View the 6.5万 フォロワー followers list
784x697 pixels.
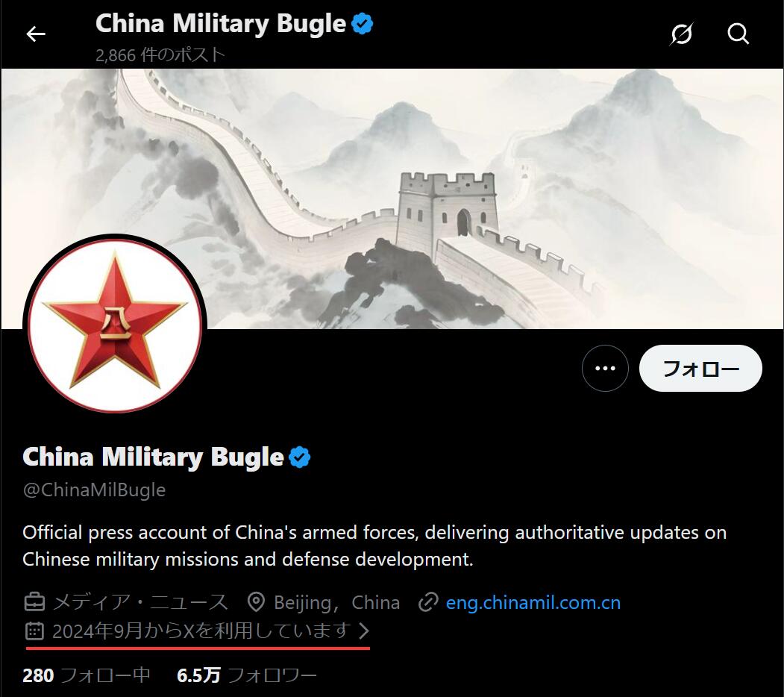click(x=246, y=675)
